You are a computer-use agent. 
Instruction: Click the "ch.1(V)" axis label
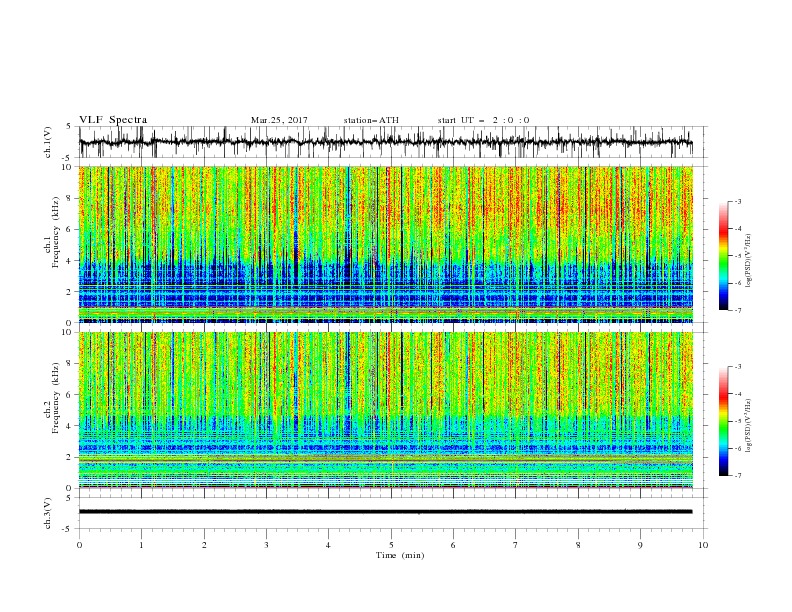(x=48, y=142)
